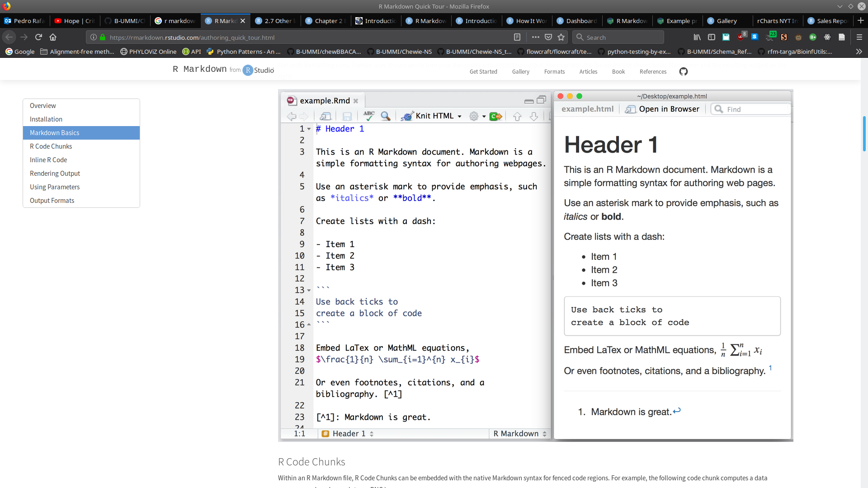The width and height of the screenshot is (868, 488).
Task: Open the Firefox Library icon
Action: 697,37
